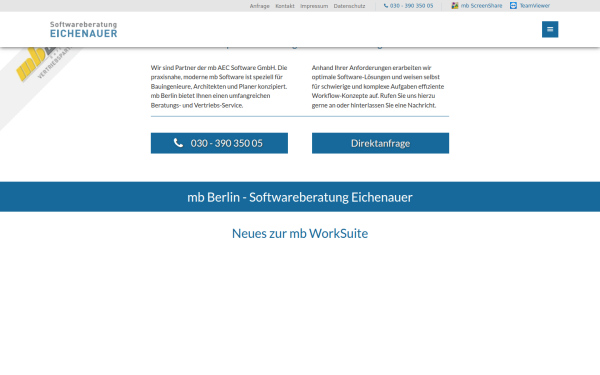Click the Neues zur mb WorkSuite heading
Screen dimensions: 600x375
click(300, 233)
